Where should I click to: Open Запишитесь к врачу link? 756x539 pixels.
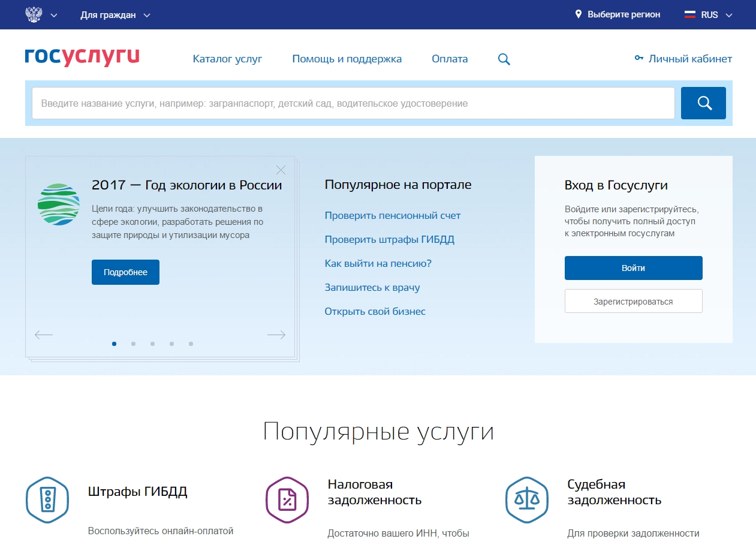point(372,287)
